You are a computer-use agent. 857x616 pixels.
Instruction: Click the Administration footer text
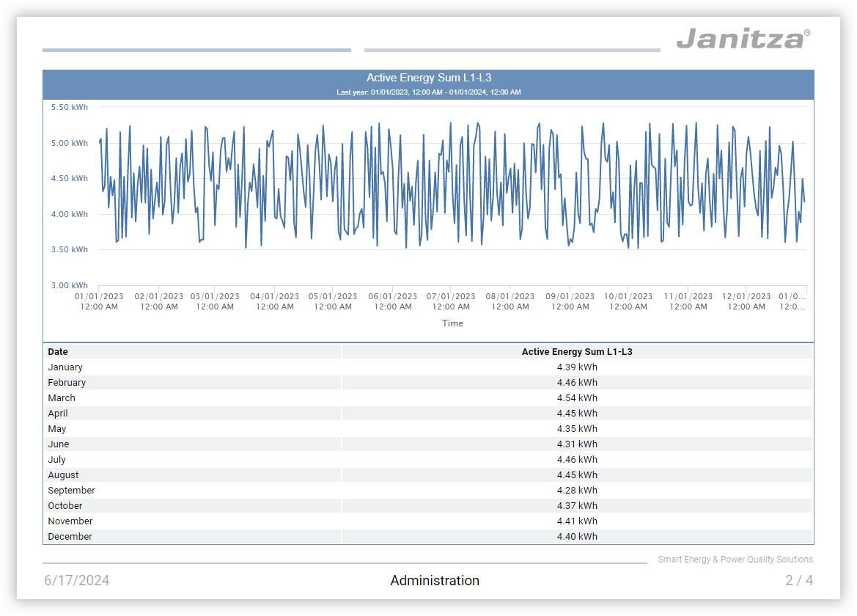tap(435, 581)
